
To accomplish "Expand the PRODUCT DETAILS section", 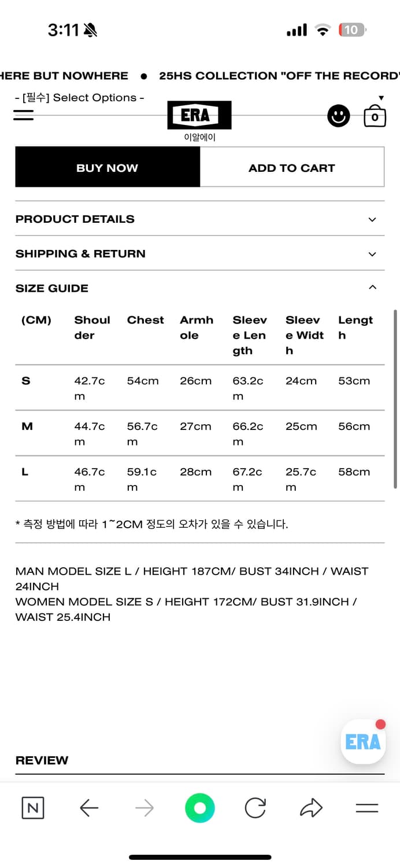I will click(199, 219).
